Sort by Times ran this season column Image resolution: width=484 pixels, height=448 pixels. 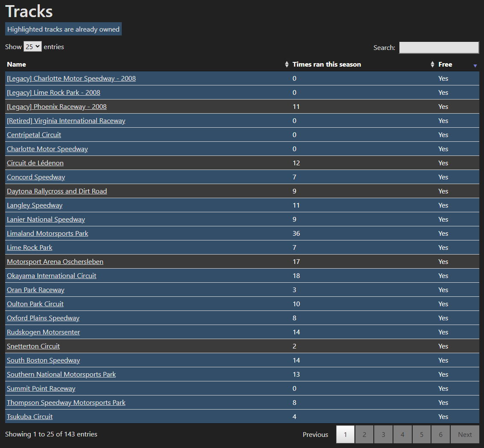(x=363, y=64)
